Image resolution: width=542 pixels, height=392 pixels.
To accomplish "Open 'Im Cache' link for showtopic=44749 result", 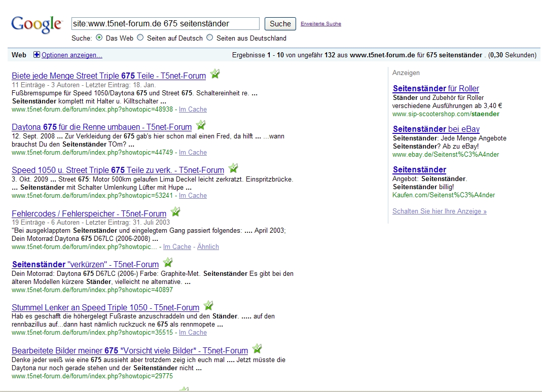I will [x=193, y=153].
